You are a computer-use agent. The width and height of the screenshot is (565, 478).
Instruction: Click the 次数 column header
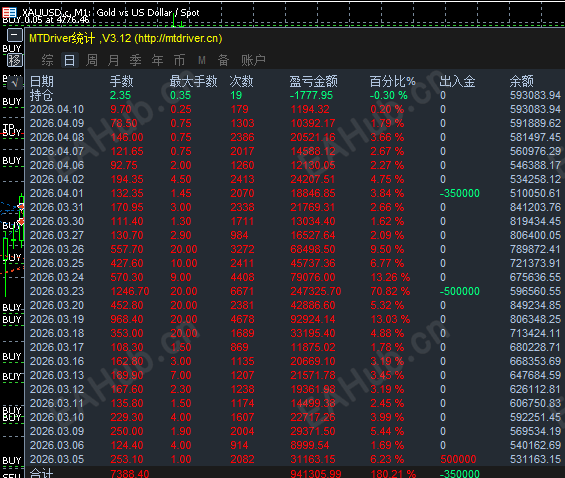click(241, 81)
